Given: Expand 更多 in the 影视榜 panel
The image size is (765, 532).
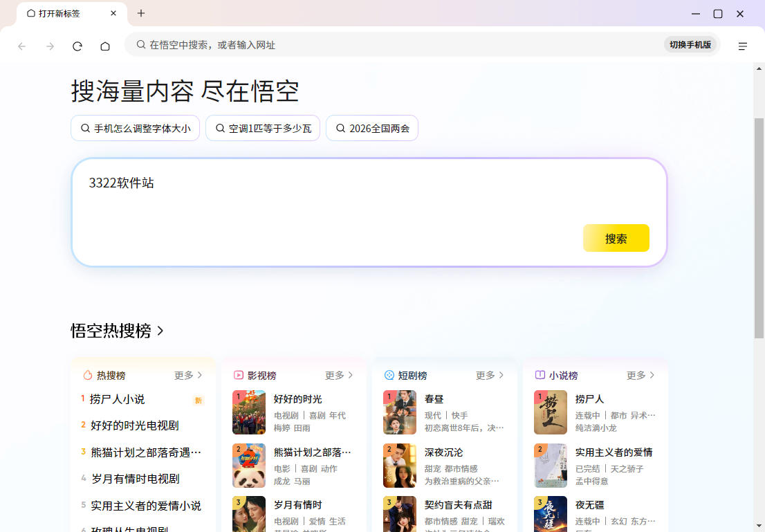Looking at the screenshot, I should click(339, 375).
